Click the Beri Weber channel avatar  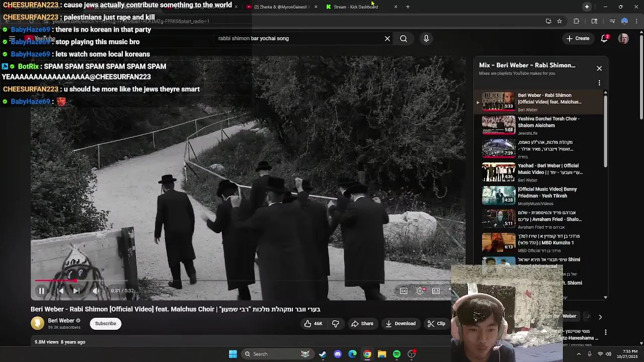click(37, 323)
